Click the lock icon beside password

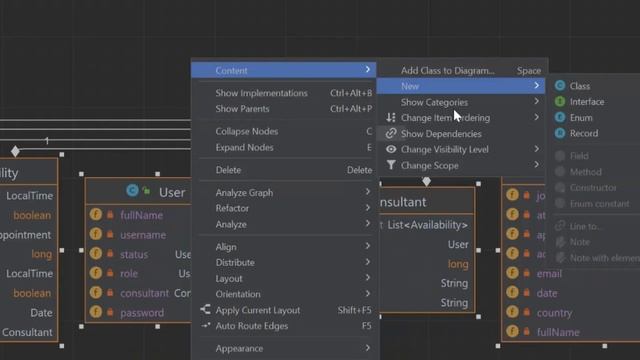[110, 312]
